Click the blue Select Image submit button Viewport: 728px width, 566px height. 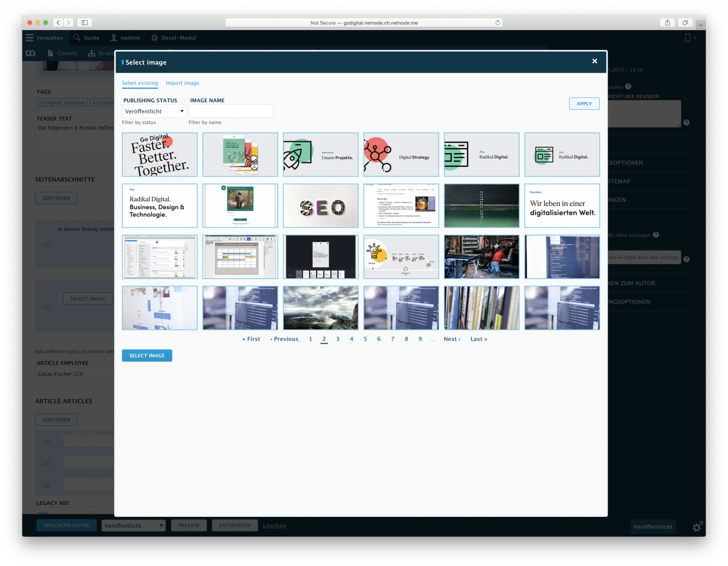tap(147, 356)
